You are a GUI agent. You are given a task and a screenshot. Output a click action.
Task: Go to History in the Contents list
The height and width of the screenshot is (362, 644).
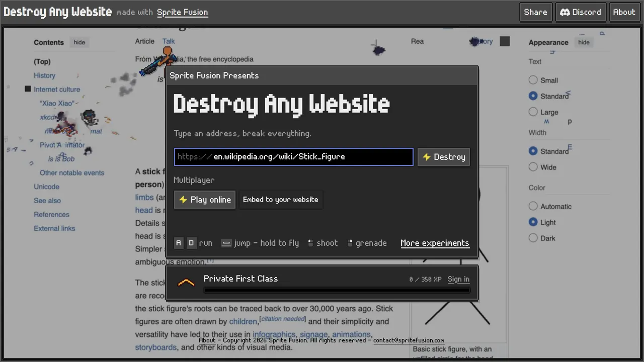pyautogui.click(x=44, y=75)
